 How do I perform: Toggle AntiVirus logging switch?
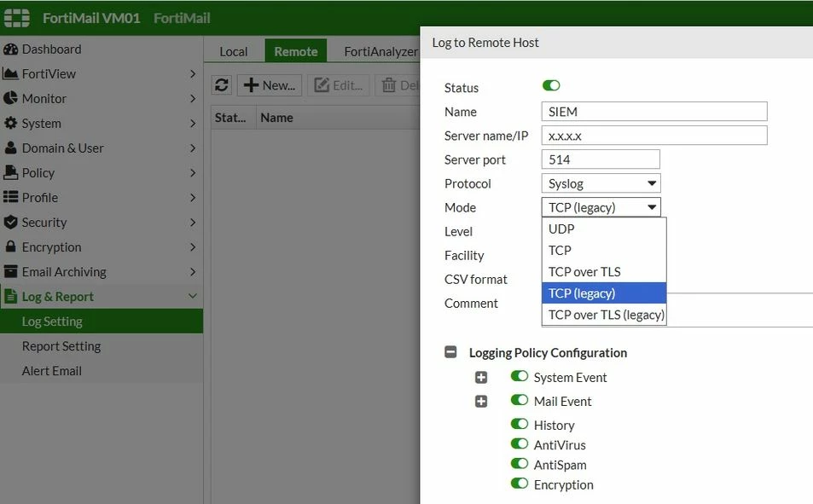tap(519, 443)
